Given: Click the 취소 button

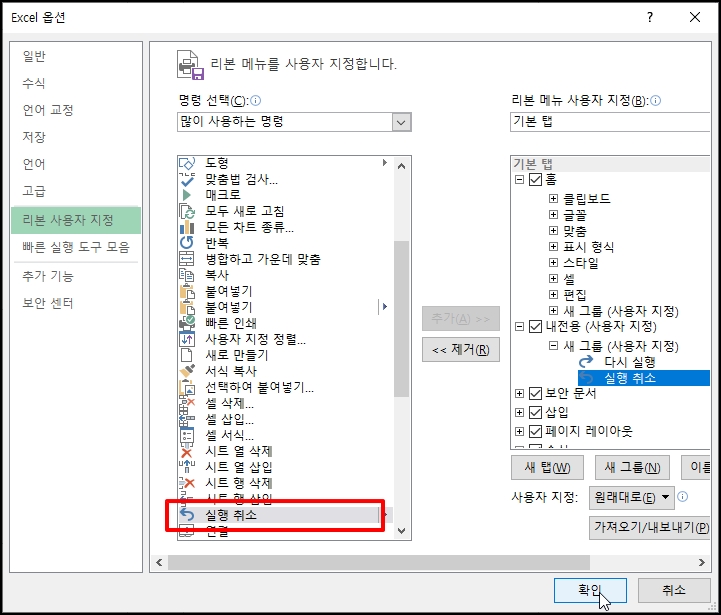Looking at the screenshot, I should (674, 590).
